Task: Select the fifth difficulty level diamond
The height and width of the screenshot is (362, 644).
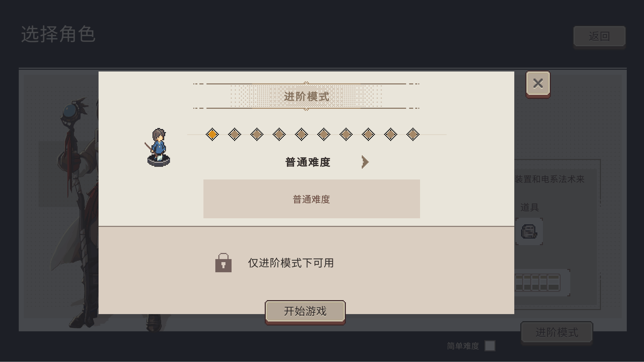Action: [301, 134]
